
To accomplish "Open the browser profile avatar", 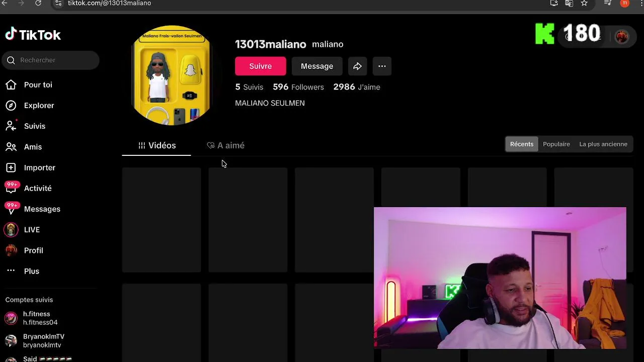I will tap(625, 3).
